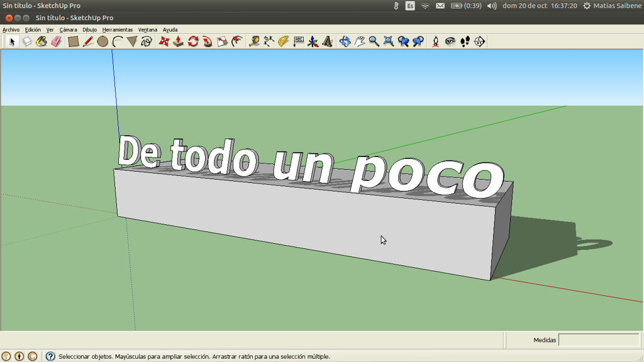
Task: Open the Ayuda menu
Action: point(170,30)
